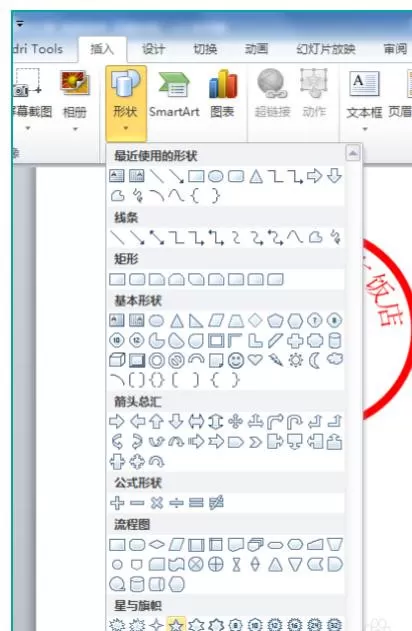Insert a 图表 chart
This screenshot has width=412, height=631.
pos(222,95)
